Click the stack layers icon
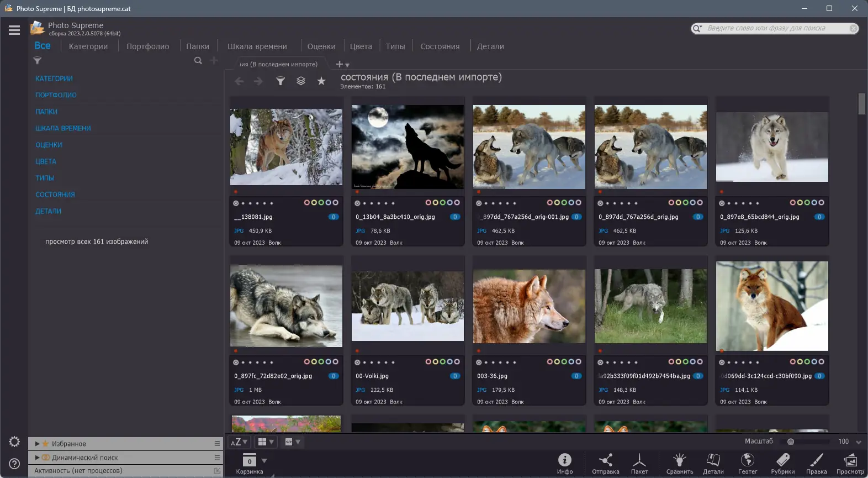Image resolution: width=868 pixels, height=478 pixels. 301,81
